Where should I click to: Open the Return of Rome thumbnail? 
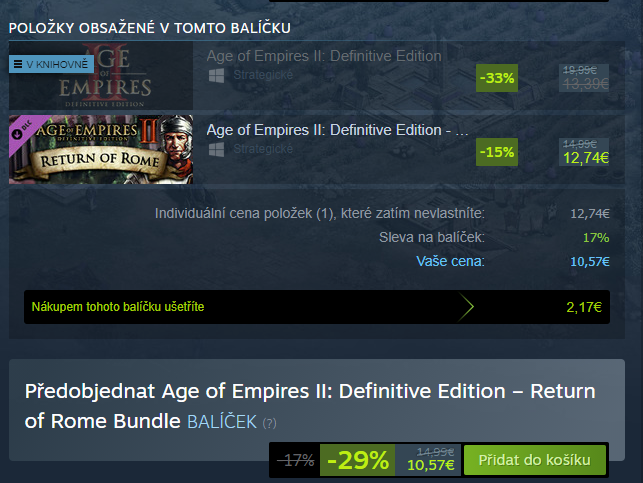pyautogui.click(x=101, y=150)
